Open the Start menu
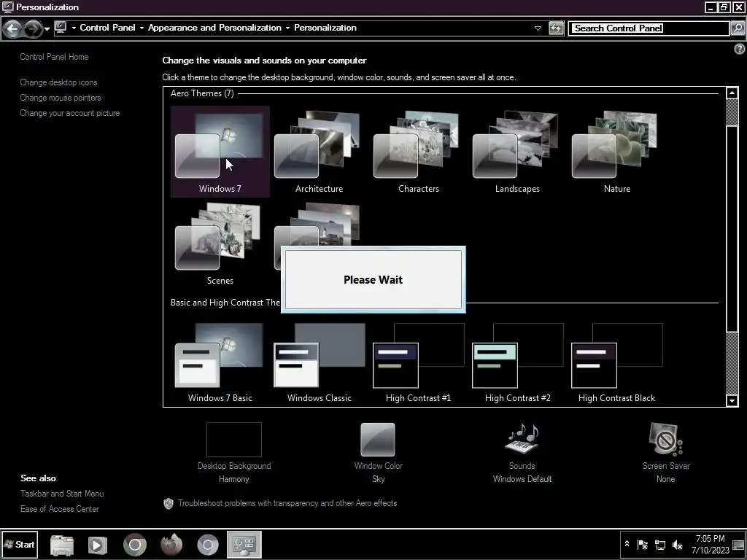The height and width of the screenshot is (560, 747). pyautogui.click(x=20, y=544)
